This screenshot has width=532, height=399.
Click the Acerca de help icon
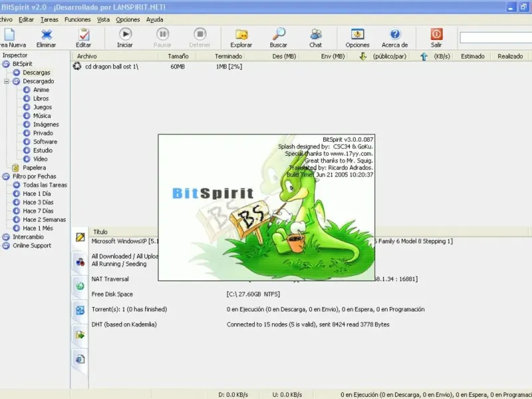pyautogui.click(x=395, y=35)
